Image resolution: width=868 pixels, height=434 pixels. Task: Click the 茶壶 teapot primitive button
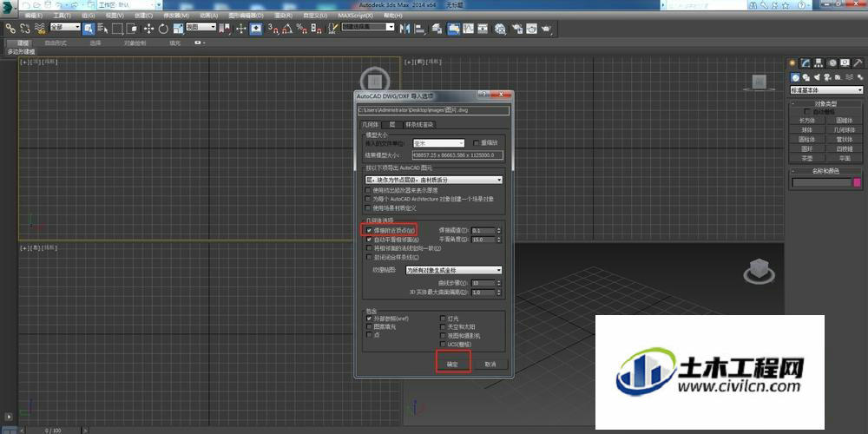coord(806,158)
